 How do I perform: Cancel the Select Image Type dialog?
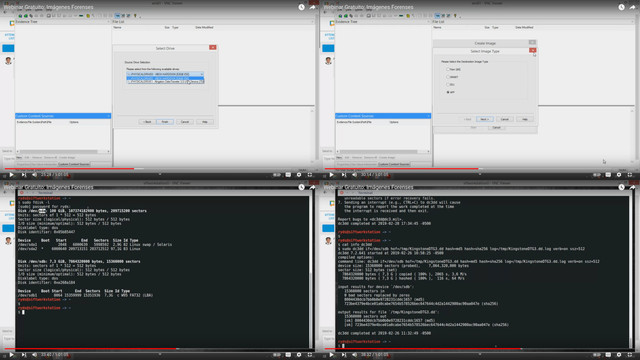[505, 119]
